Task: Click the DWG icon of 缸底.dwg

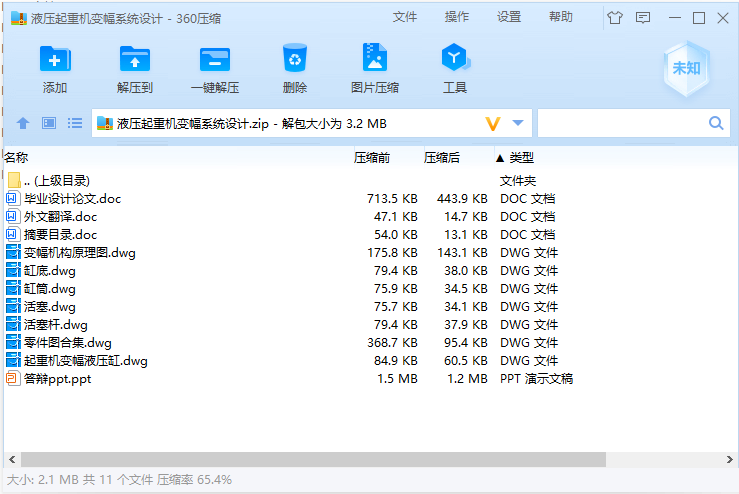Action: click(13, 271)
